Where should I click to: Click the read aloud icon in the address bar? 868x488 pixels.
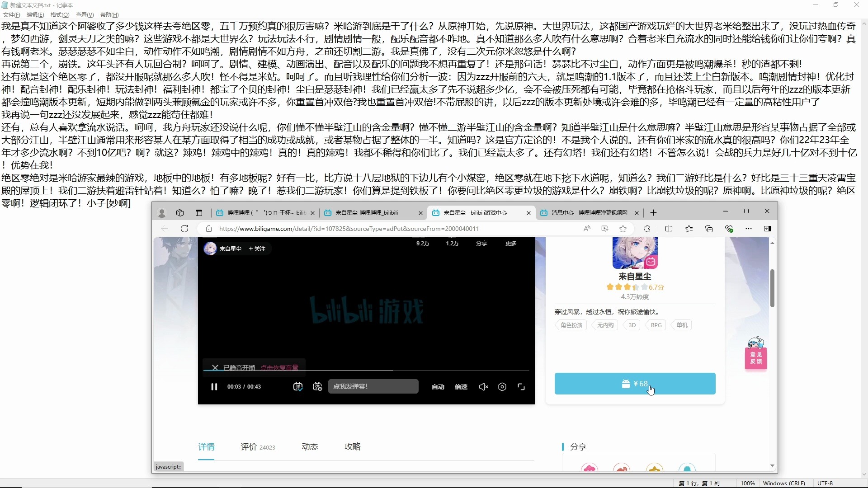[x=587, y=229]
